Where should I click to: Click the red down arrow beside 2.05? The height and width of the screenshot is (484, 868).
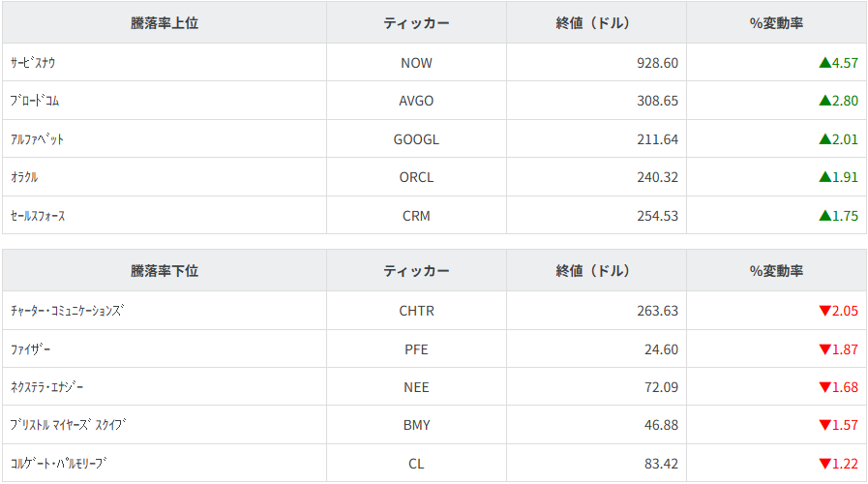824,311
